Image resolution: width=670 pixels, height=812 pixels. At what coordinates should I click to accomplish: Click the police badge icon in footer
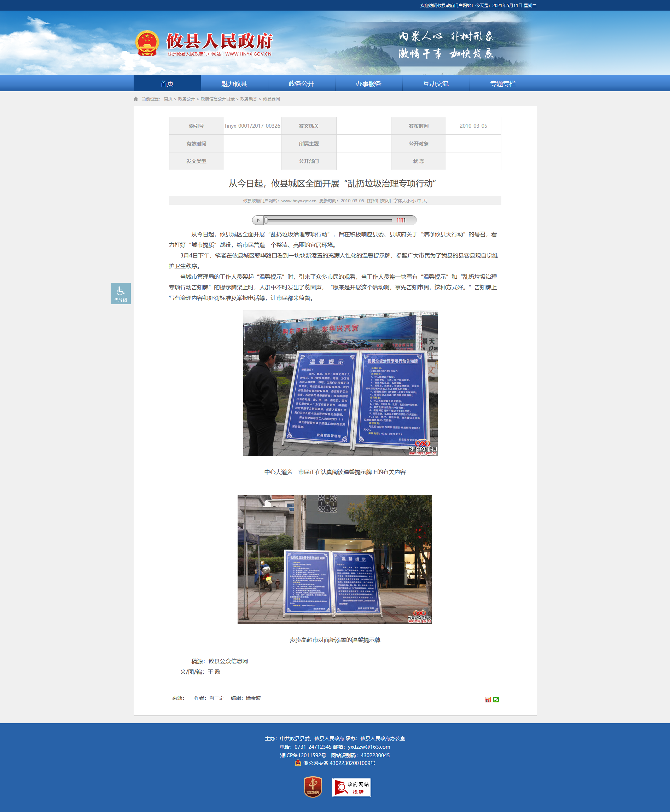point(298,763)
